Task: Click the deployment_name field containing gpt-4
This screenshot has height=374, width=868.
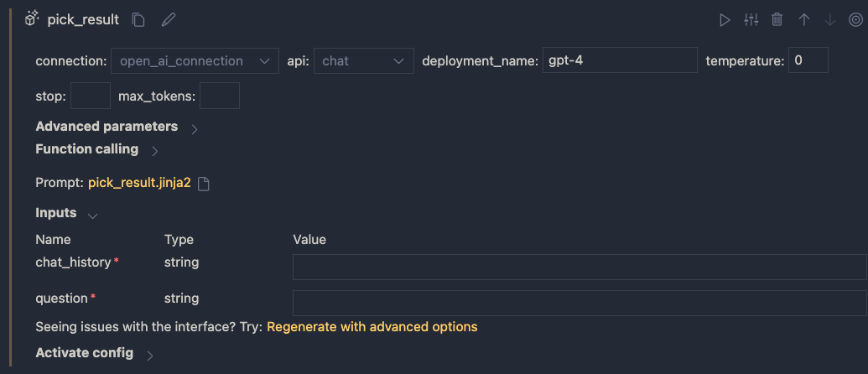Action: pos(619,60)
